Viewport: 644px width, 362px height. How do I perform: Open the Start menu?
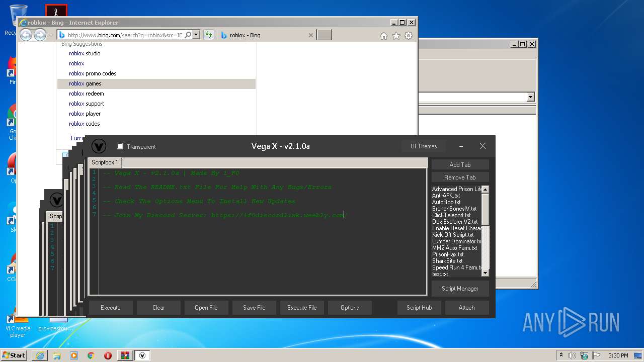[14, 355]
